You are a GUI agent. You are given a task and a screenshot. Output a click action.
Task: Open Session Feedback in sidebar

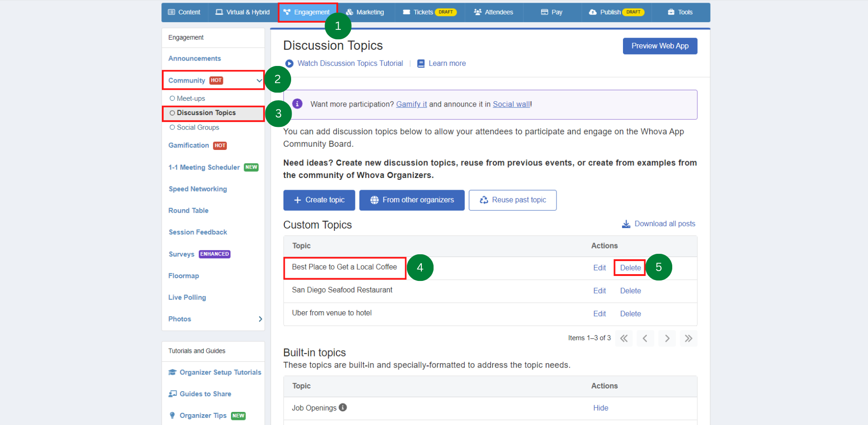point(198,232)
